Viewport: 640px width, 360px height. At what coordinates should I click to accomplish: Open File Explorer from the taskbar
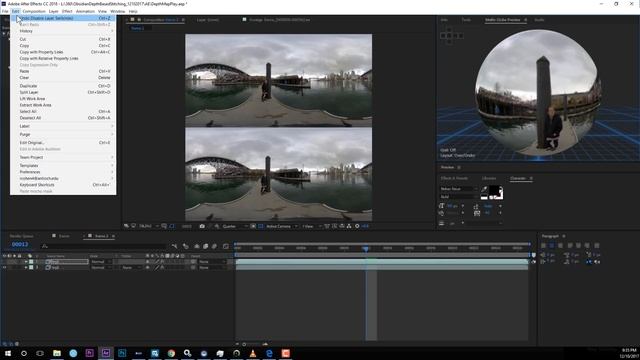[57, 353]
